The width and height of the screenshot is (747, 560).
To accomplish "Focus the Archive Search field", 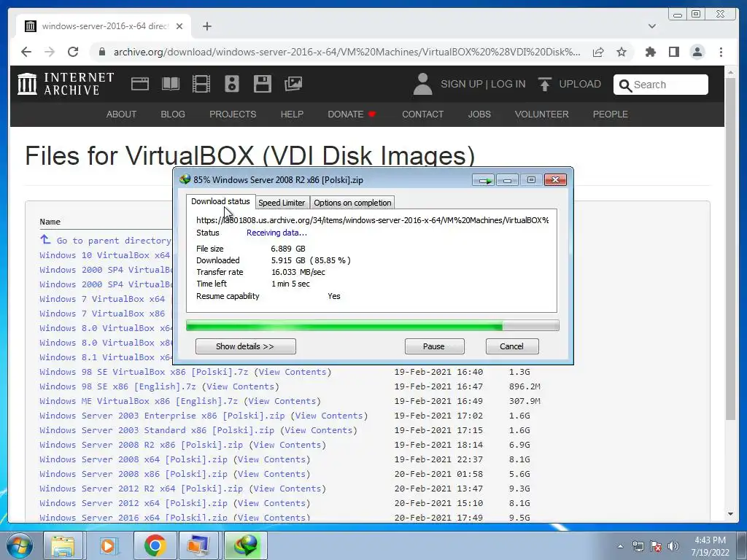I will point(660,85).
